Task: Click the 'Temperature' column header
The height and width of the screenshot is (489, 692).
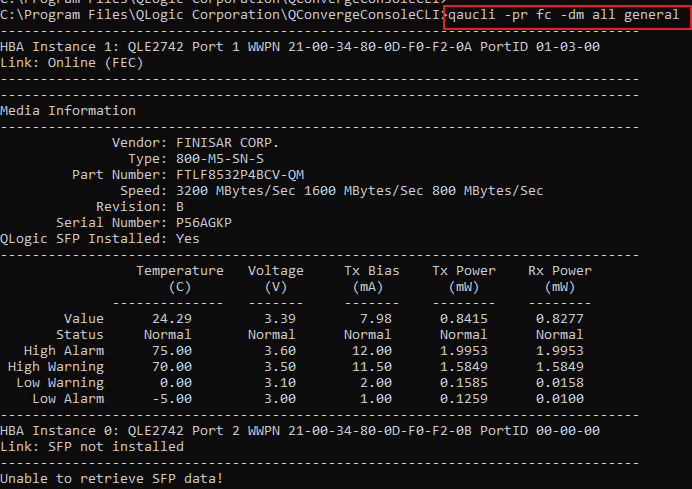Action: (x=180, y=271)
